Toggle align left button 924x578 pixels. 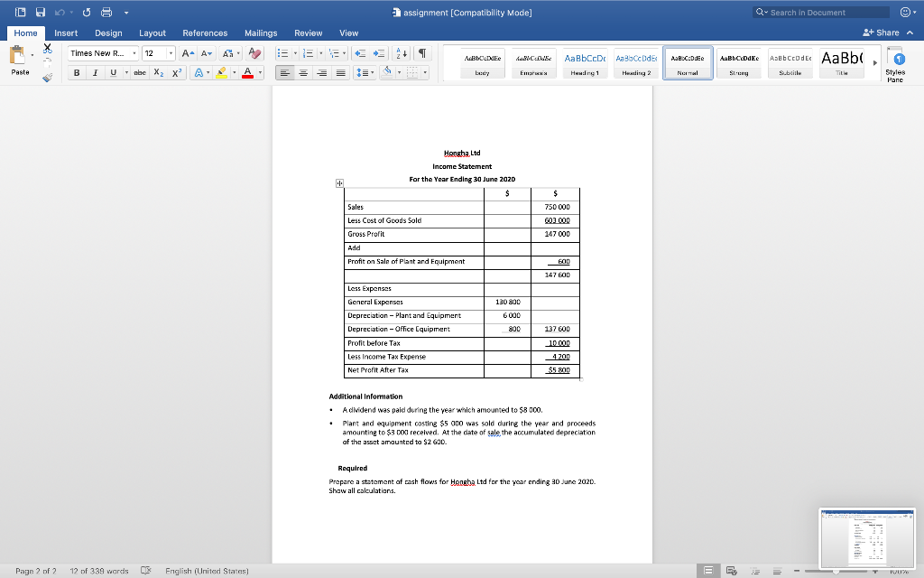(x=284, y=72)
